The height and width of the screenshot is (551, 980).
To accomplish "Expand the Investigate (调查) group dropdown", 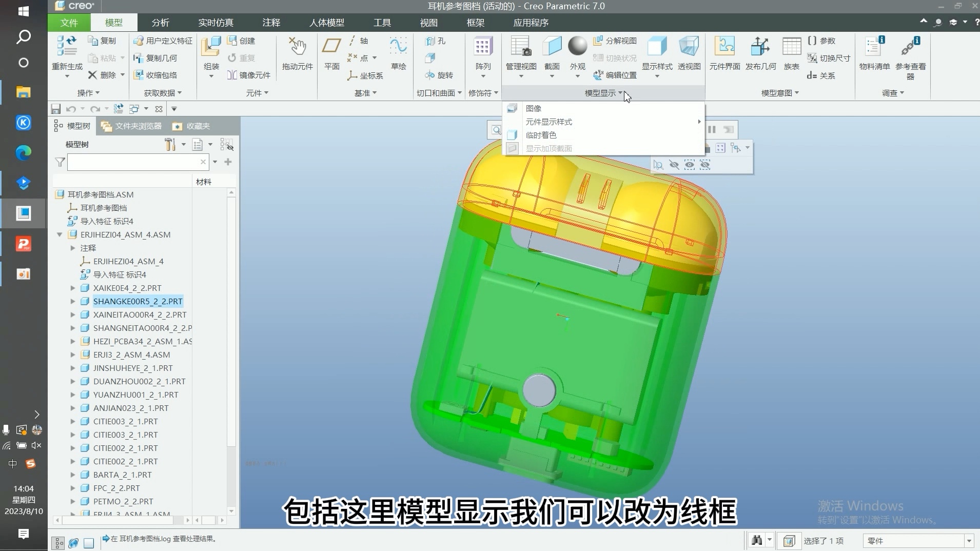I will (x=893, y=93).
